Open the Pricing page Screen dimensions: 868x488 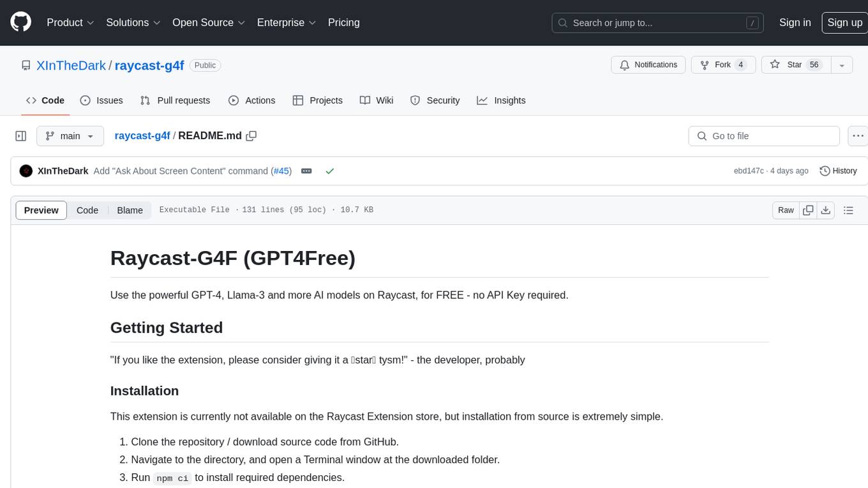pos(344,22)
